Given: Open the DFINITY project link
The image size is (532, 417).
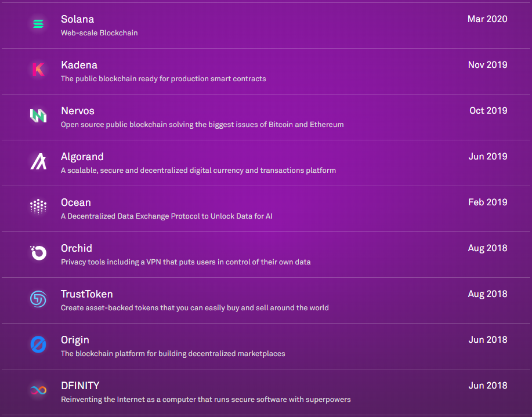Looking at the screenshot, I should (80, 386).
